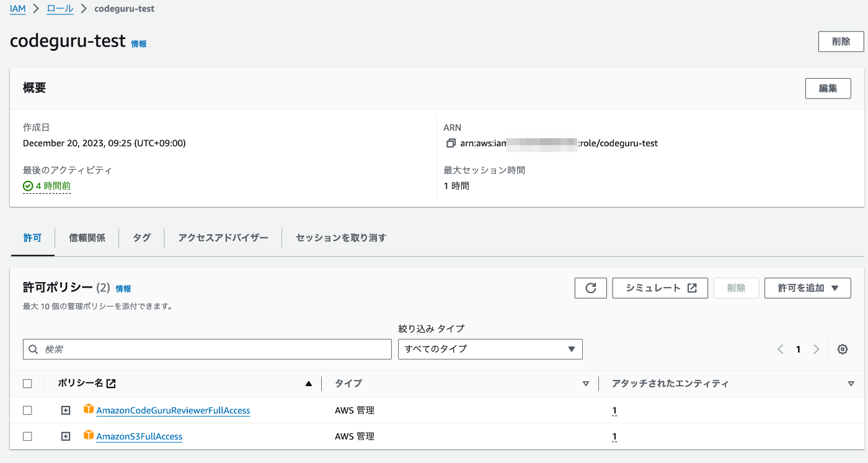Click AWS 管理 type in AmazonCodeGuruReviewerFullAccess row
868x463 pixels.
pos(355,410)
